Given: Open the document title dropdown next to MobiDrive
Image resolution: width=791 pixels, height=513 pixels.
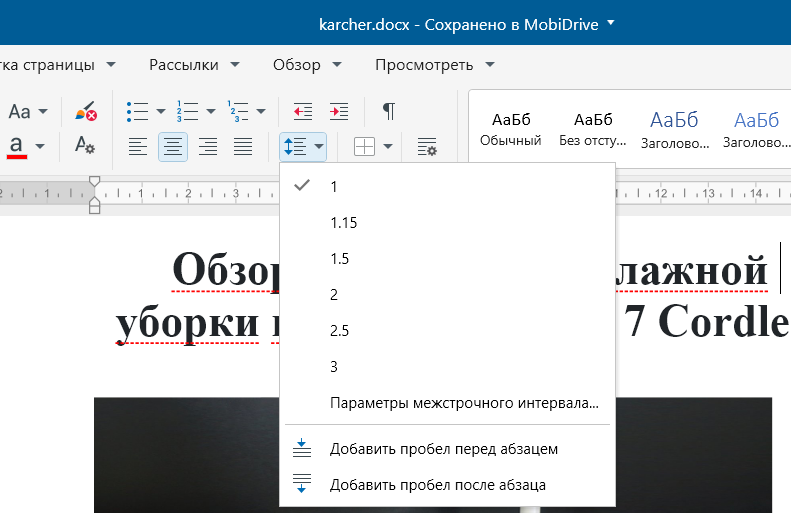Looking at the screenshot, I should click(611, 23).
